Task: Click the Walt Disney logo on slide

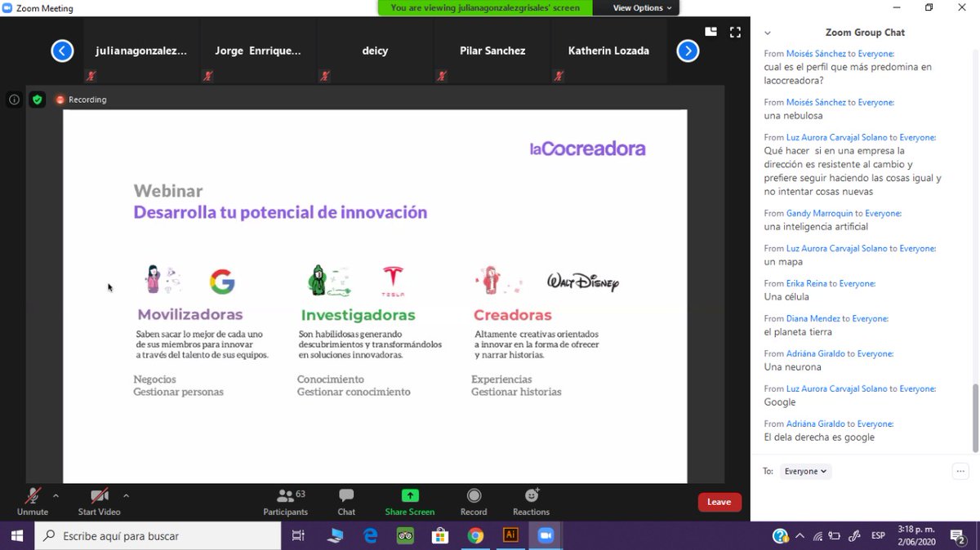Action: [x=583, y=282]
